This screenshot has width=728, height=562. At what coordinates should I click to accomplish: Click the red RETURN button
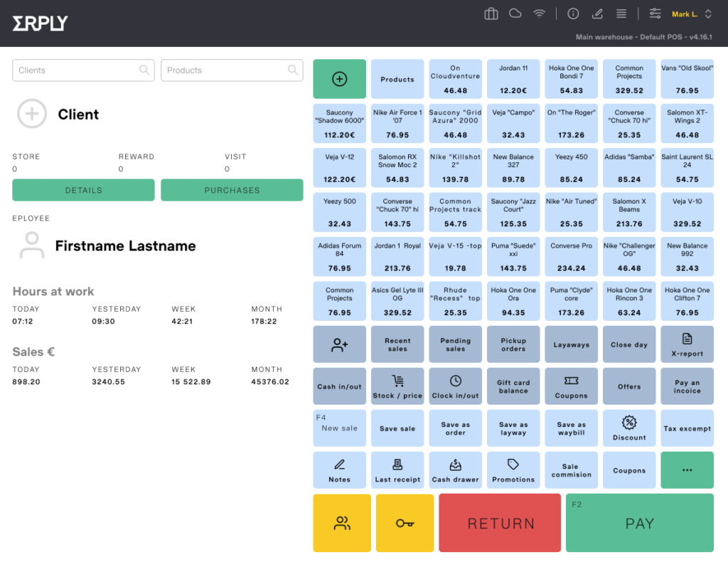point(500,523)
